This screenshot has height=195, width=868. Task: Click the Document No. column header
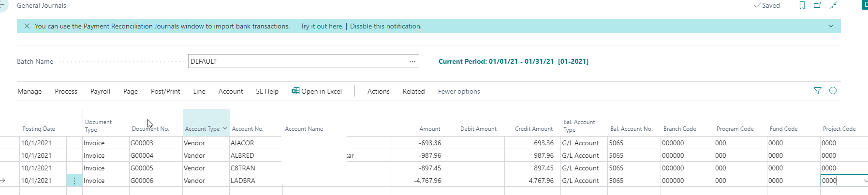coord(150,129)
